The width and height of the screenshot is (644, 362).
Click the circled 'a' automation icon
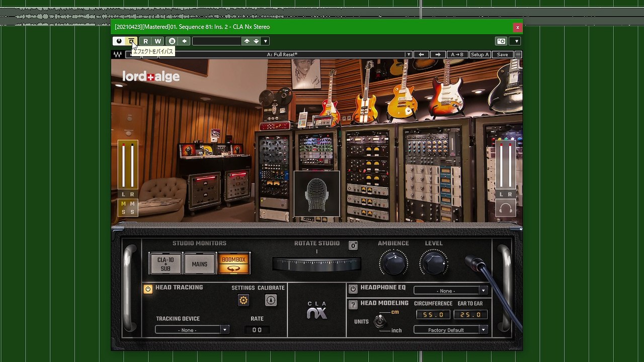[x=172, y=41]
